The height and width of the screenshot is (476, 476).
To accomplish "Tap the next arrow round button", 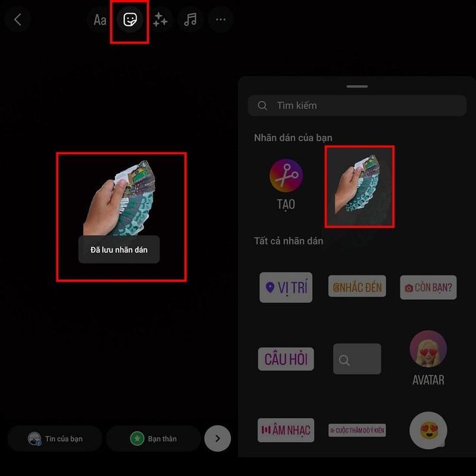I will [x=218, y=438].
